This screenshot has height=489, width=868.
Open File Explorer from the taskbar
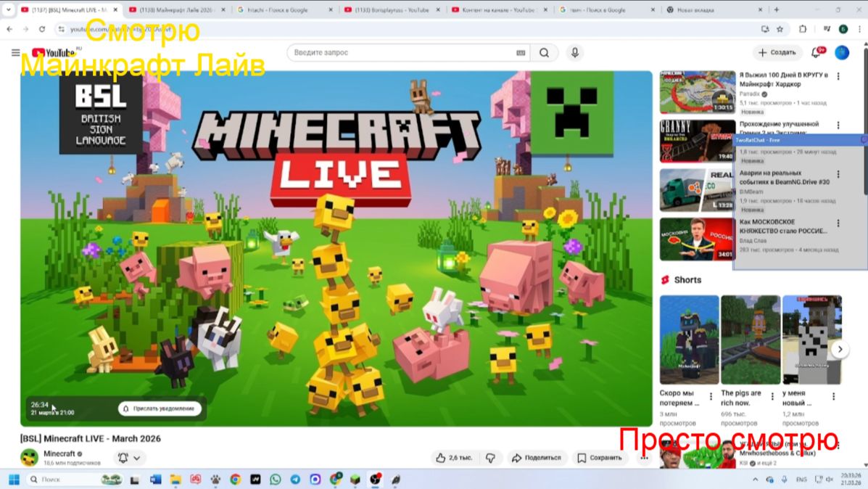(x=175, y=480)
